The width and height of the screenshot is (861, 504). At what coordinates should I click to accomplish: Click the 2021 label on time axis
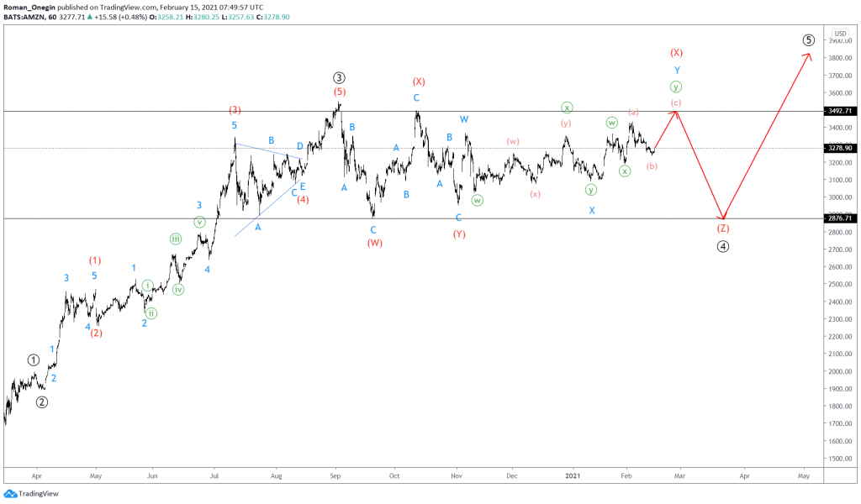pyautogui.click(x=573, y=475)
